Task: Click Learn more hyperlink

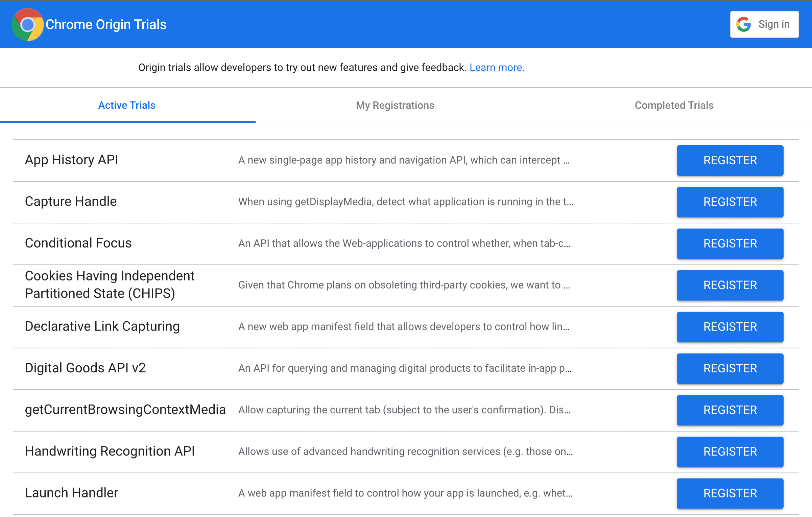Action: (x=497, y=67)
